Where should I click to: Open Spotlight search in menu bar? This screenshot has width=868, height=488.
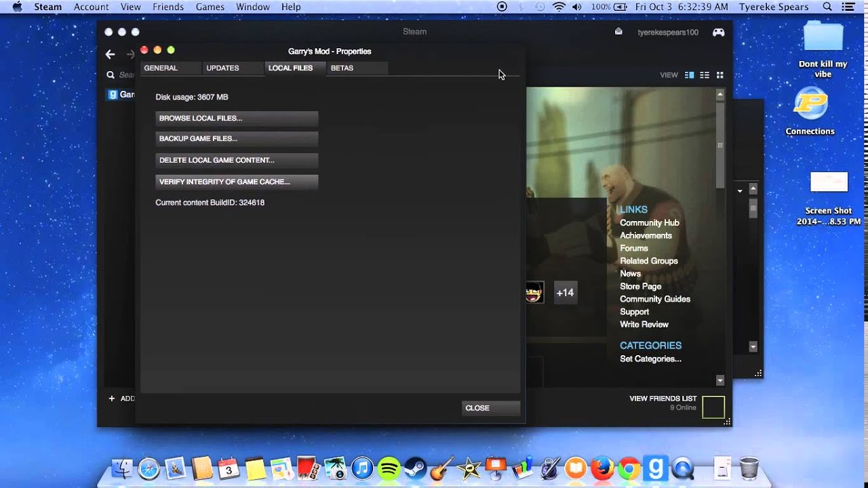pos(827,7)
